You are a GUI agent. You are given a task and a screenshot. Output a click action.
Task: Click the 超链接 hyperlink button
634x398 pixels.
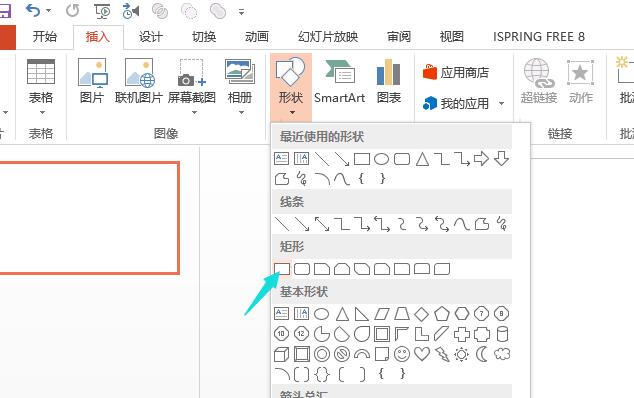point(539,81)
